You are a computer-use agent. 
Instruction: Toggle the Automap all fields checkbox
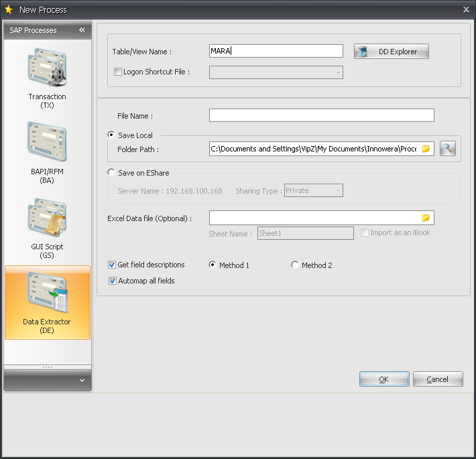[x=112, y=281]
